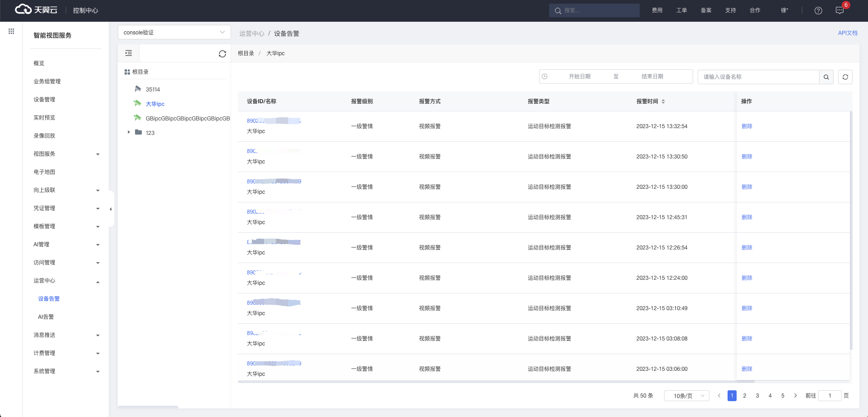Viewport: 868px width, 417px height.
Task: Delete the alarm at 2023-12-15 13:32:54
Action: coord(747,126)
